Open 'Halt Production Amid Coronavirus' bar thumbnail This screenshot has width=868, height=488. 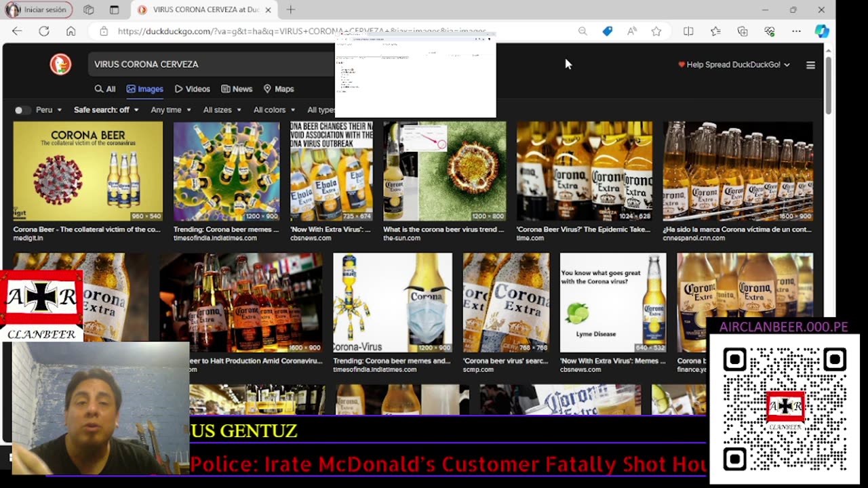[241, 303]
